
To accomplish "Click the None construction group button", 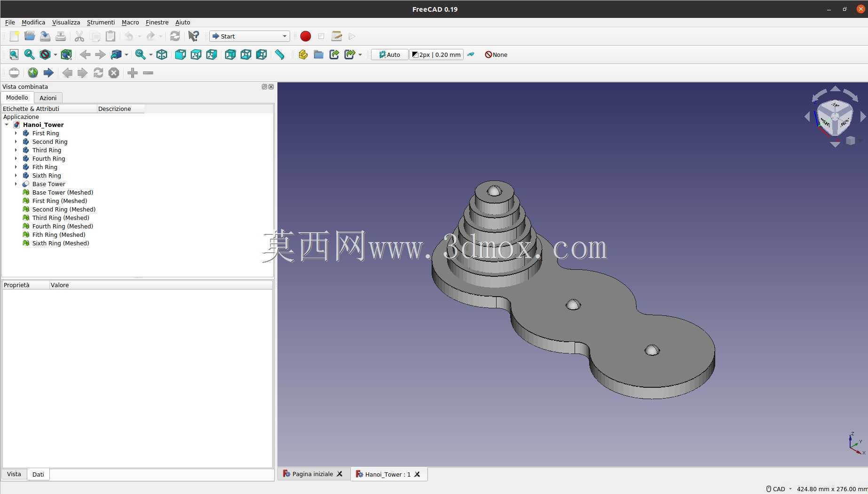I will pyautogui.click(x=496, y=55).
